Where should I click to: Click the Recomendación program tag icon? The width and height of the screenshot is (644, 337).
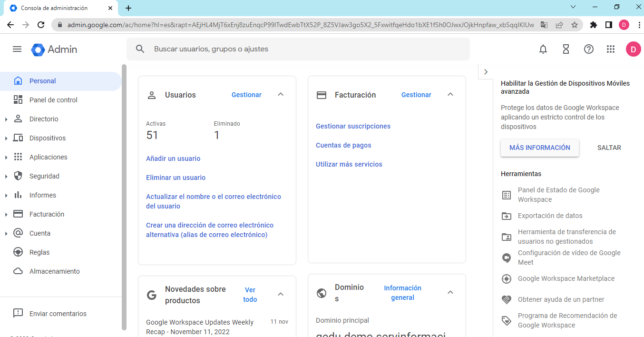point(507,321)
